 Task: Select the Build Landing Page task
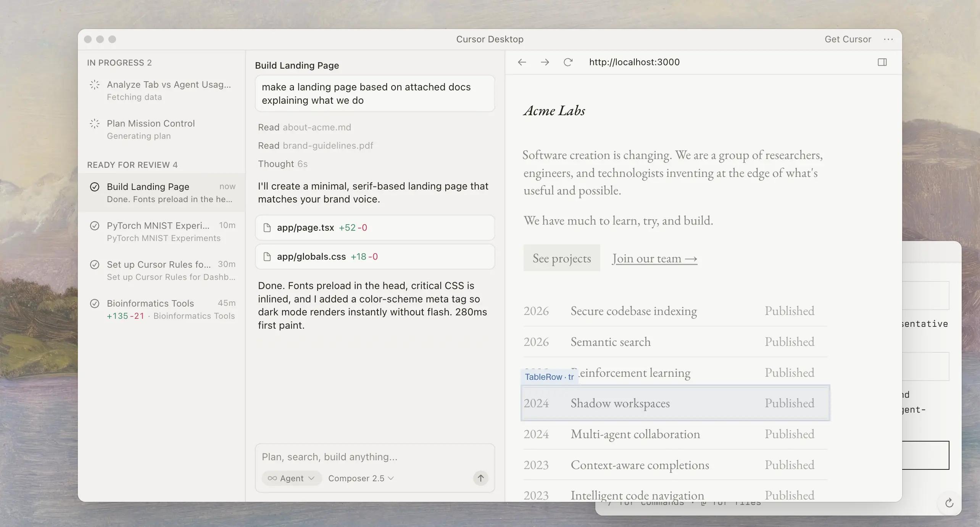[162, 193]
